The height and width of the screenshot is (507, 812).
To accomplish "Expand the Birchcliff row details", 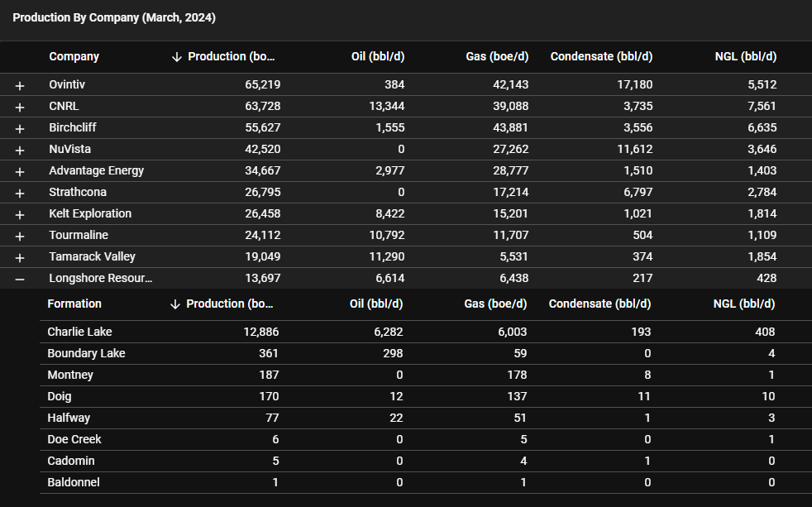I will click(20, 128).
